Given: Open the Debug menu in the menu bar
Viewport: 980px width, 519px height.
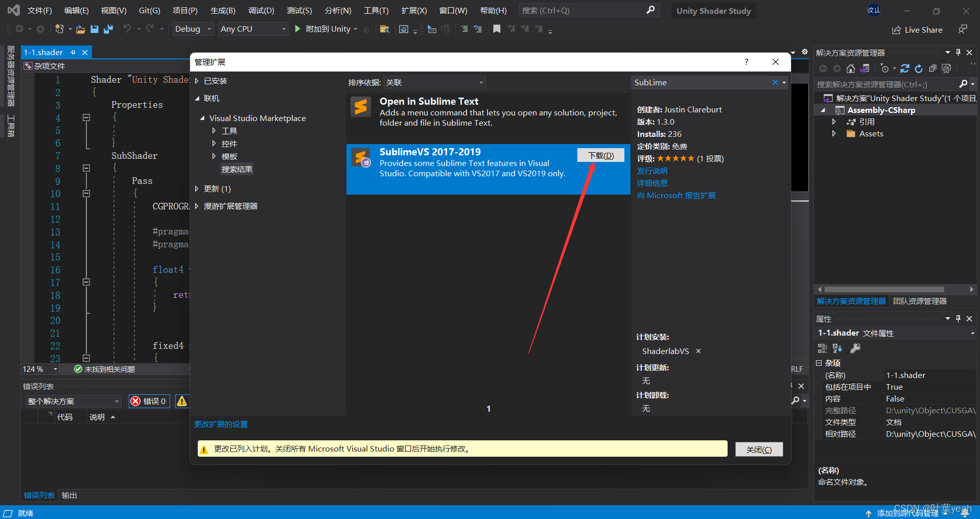Looking at the screenshot, I should click(261, 10).
